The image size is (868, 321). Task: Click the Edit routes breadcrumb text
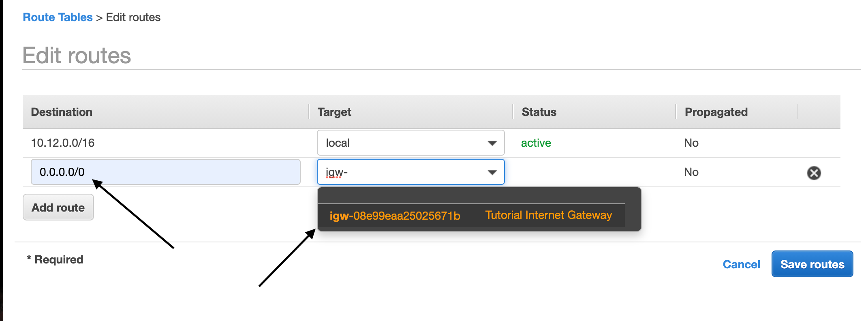pyautogui.click(x=133, y=17)
